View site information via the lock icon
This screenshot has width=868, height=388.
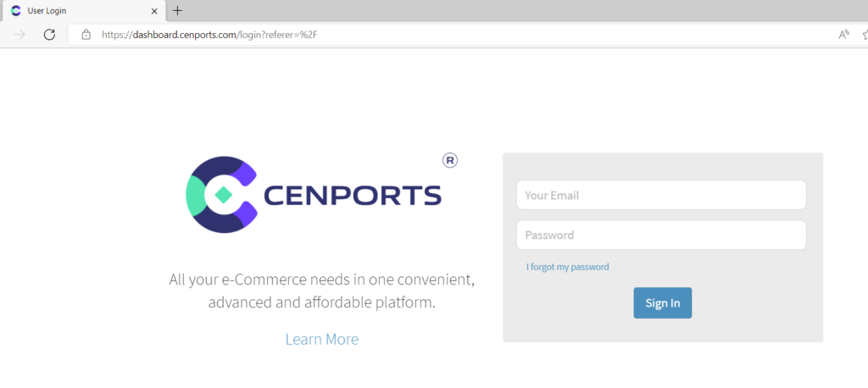coord(86,35)
